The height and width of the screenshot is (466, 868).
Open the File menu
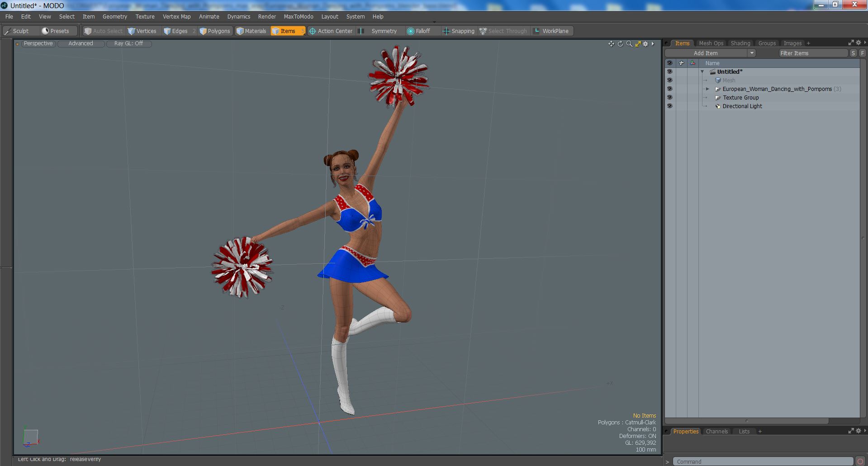(9, 16)
